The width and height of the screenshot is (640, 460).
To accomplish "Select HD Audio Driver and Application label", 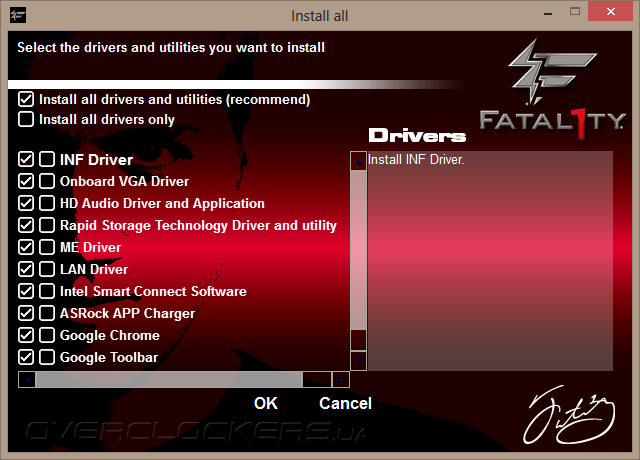I will pyautogui.click(x=162, y=203).
